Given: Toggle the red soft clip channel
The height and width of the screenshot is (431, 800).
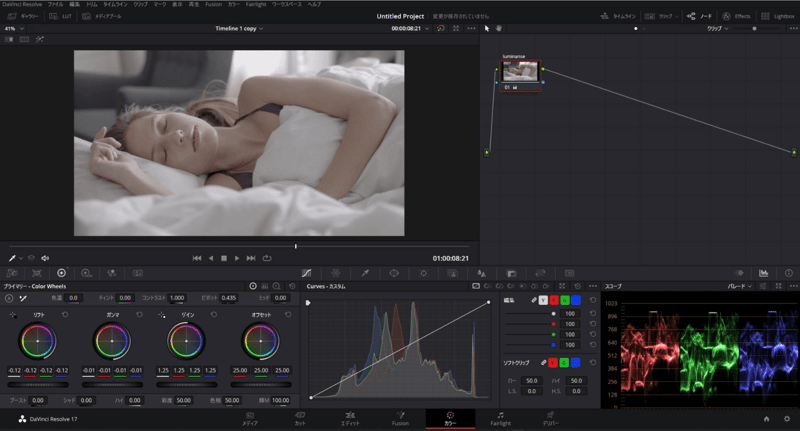Looking at the screenshot, I should point(553,362).
